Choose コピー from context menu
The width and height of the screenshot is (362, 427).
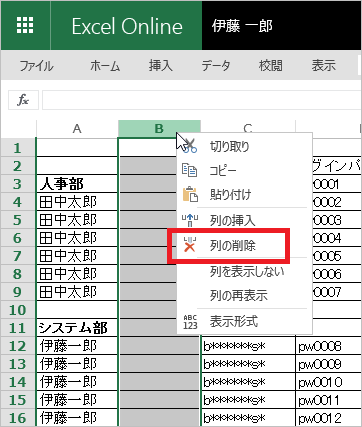click(x=223, y=170)
